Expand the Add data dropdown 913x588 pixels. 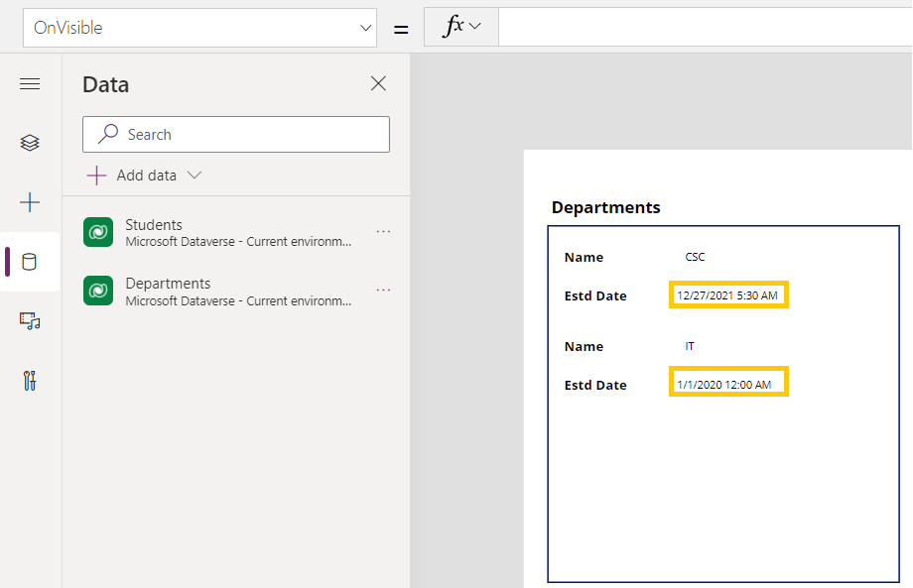[x=195, y=176]
